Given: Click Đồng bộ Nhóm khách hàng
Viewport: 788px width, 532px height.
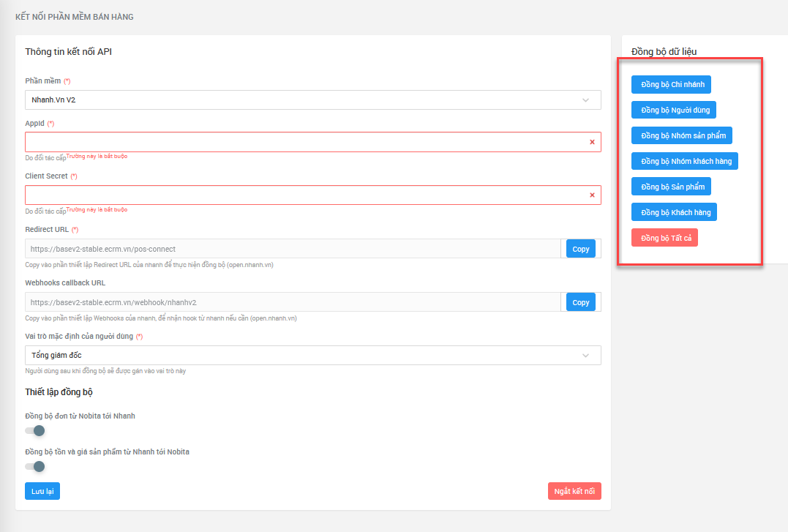Looking at the screenshot, I should pyautogui.click(x=684, y=161).
